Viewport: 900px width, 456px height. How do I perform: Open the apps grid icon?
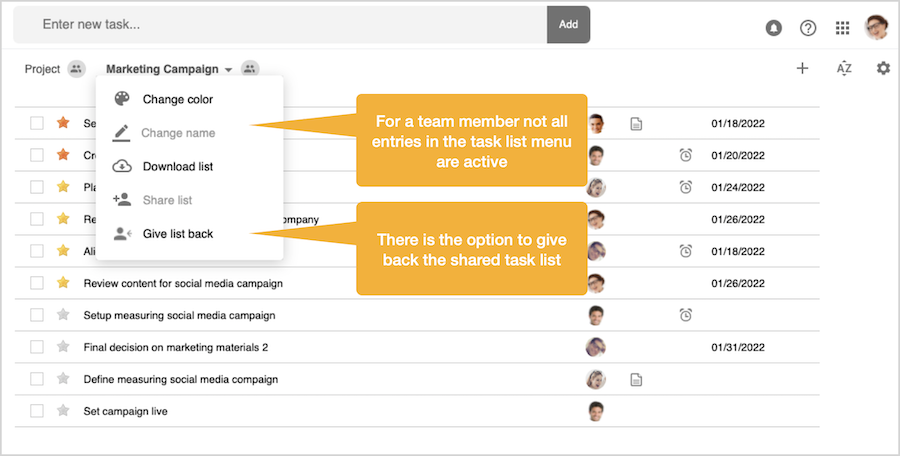(843, 28)
